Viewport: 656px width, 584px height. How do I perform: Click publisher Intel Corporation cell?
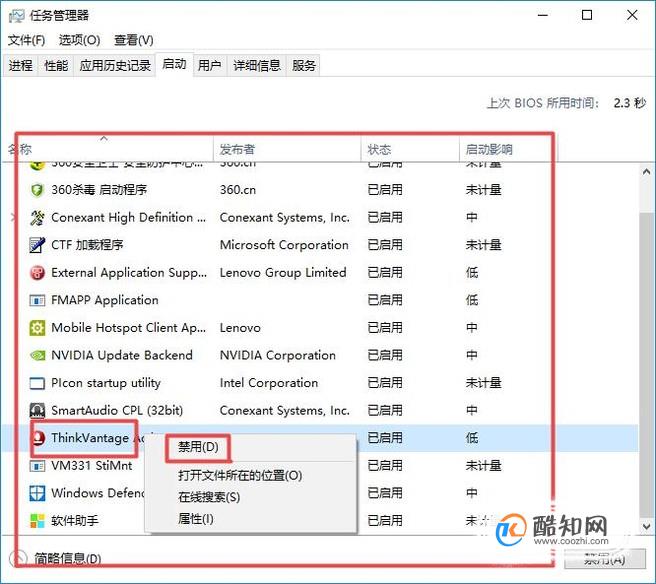(269, 383)
